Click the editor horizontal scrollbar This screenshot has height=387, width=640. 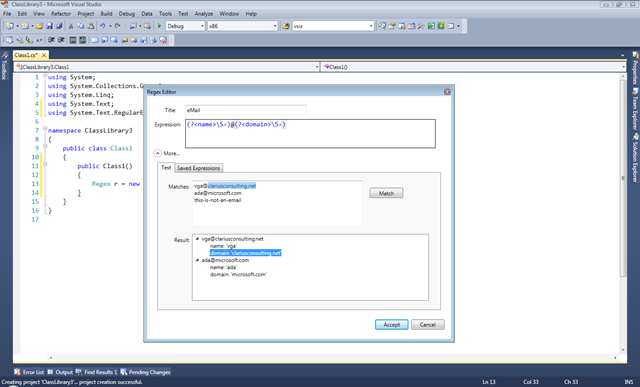(x=333, y=358)
